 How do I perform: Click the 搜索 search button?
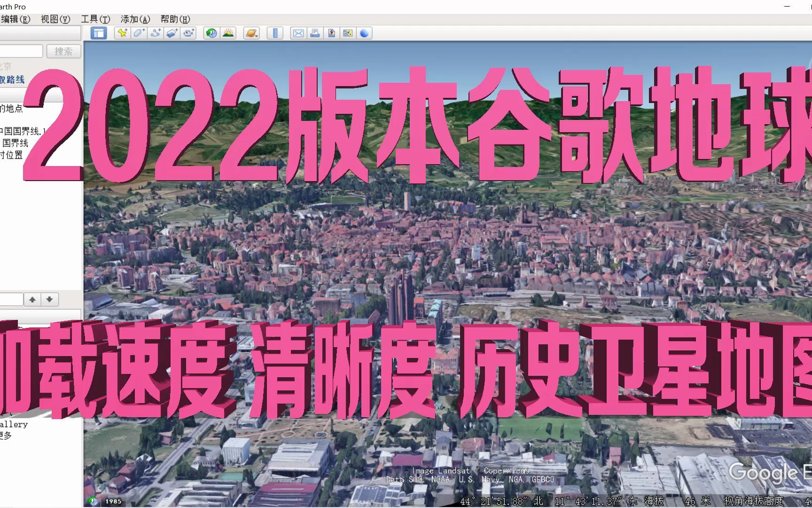click(63, 51)
